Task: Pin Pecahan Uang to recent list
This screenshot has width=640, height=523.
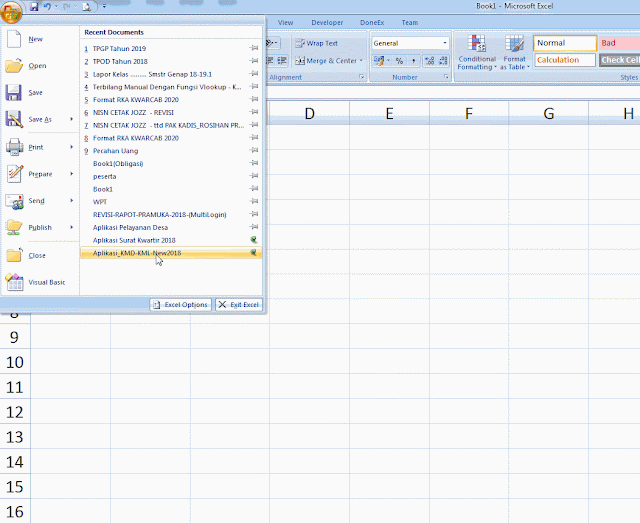Action: coord(254,150)
